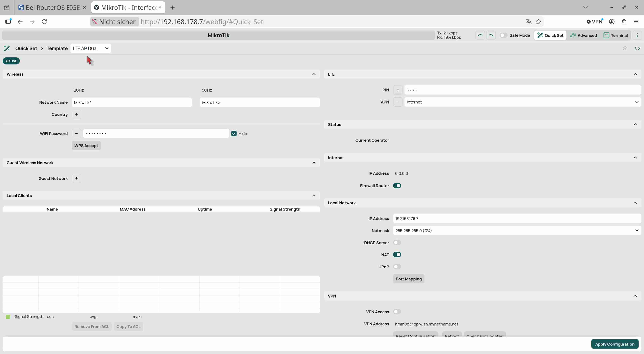The height and width of the screenshot is (354, 644).
Task: Remove the WiFi Password with the minus button
Action: (x=77, y=134)
